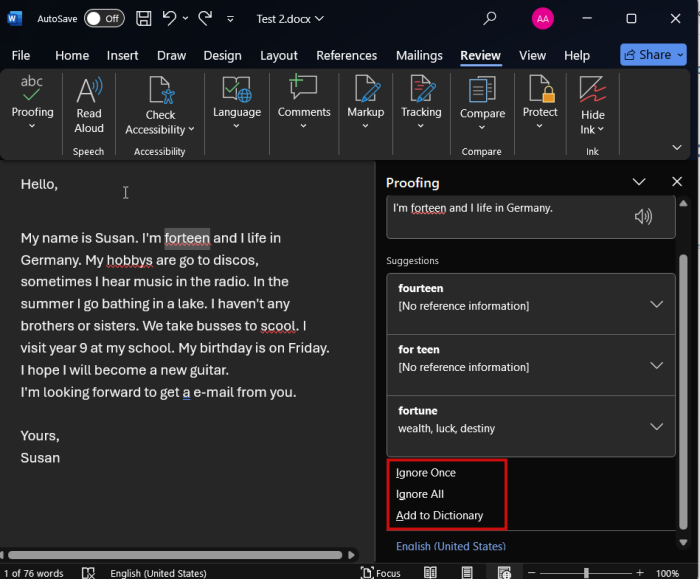Image resolution: width=700 pixels, height=579 pixels.
Task: Click the Hide Ink icon
Action: [592, 89]
